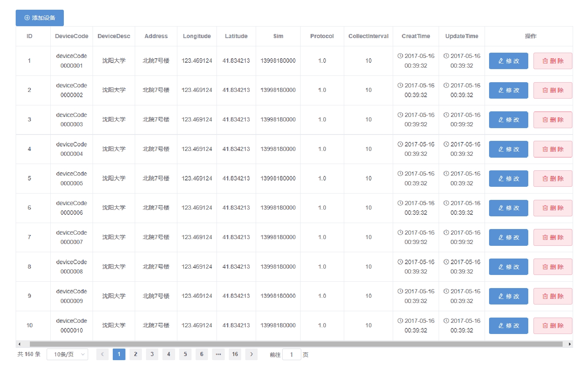Viewport: 588px width, 368px height.
Task: Delete device deviceCode0000008
Action: [x=553, y=267]
